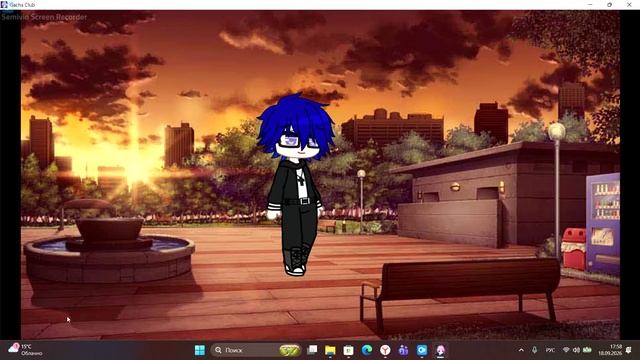This screenshot has width=640, height=360.
Task: Click the taskbar search box labeled Поиск
Action: click(x=256, y=350)
